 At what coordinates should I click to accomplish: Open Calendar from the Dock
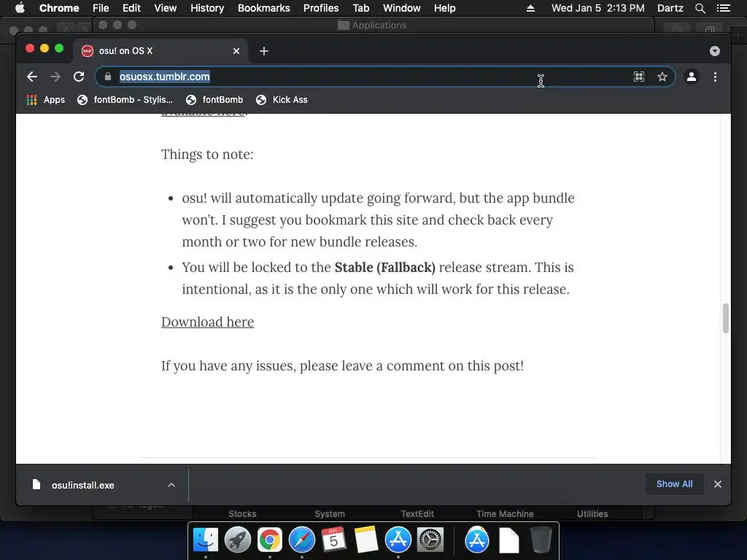(x=333, y=540)
